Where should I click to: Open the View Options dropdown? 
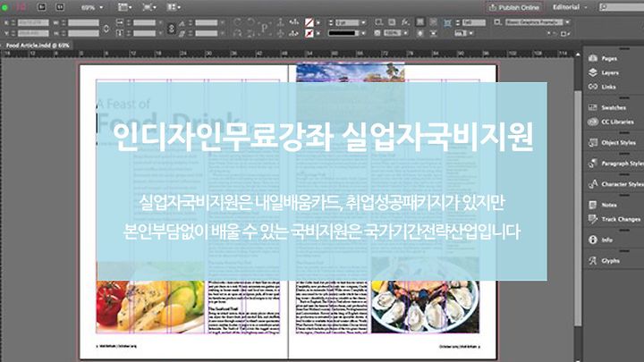(125, 7)
